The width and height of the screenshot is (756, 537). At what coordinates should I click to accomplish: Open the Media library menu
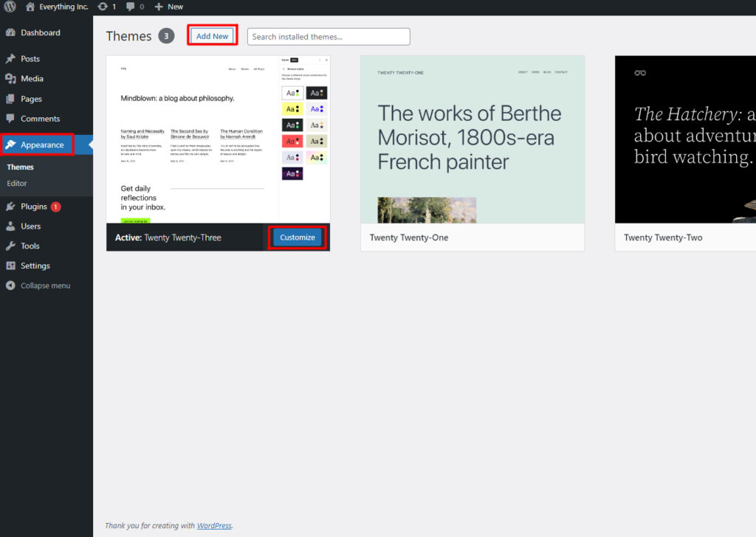coord(32,79)
